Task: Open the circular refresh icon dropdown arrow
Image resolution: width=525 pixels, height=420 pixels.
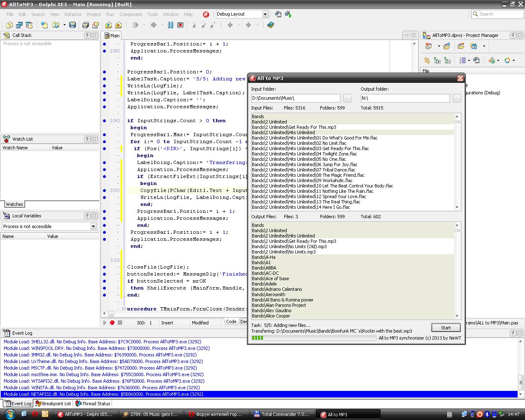Action: point(514,60)
